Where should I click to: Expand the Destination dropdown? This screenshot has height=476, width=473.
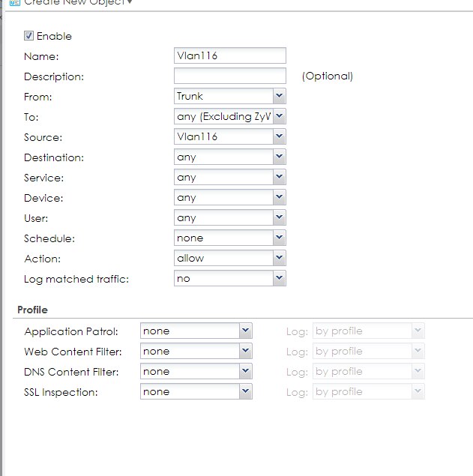(230, 157)
